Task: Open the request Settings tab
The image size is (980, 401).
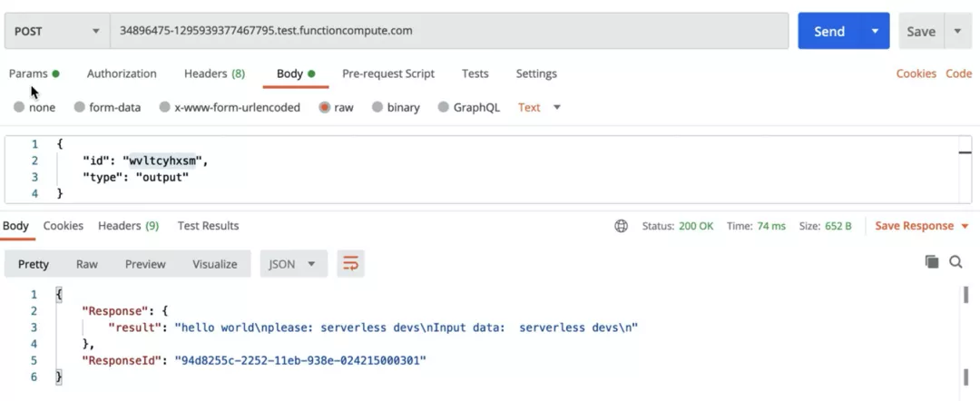Action: pyautogui.click(x=536, y=73)
